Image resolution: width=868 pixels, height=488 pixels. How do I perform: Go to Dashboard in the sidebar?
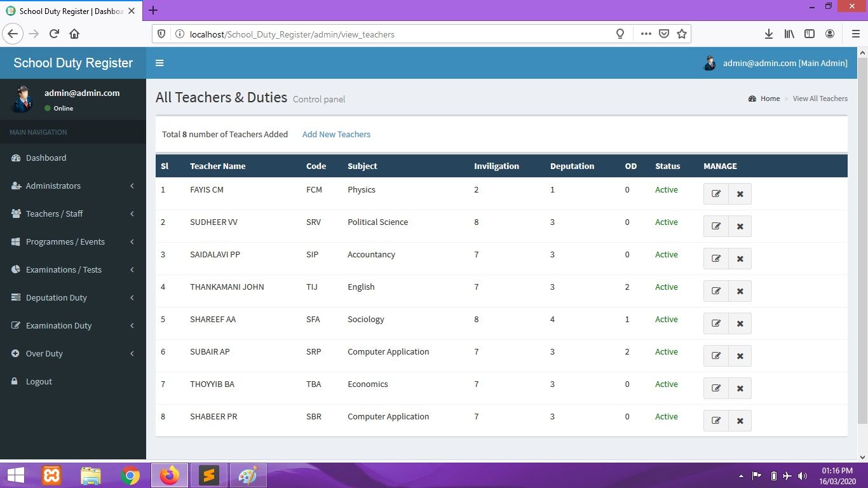click(x=46, y=158)
